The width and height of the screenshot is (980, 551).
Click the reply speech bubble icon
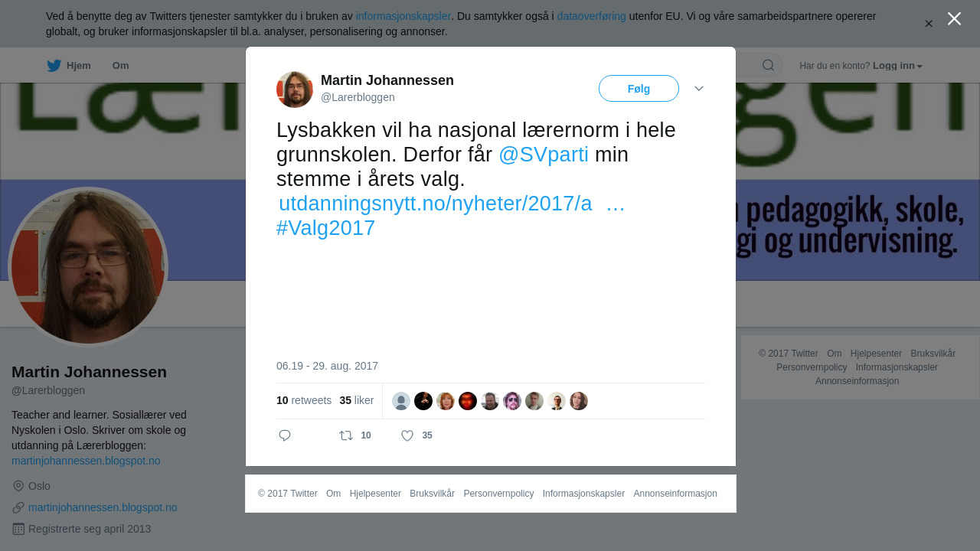point(285,435)
